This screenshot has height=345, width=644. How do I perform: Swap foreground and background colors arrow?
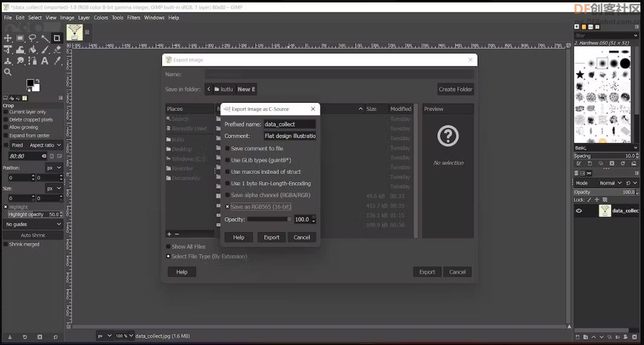coord(37,81)
